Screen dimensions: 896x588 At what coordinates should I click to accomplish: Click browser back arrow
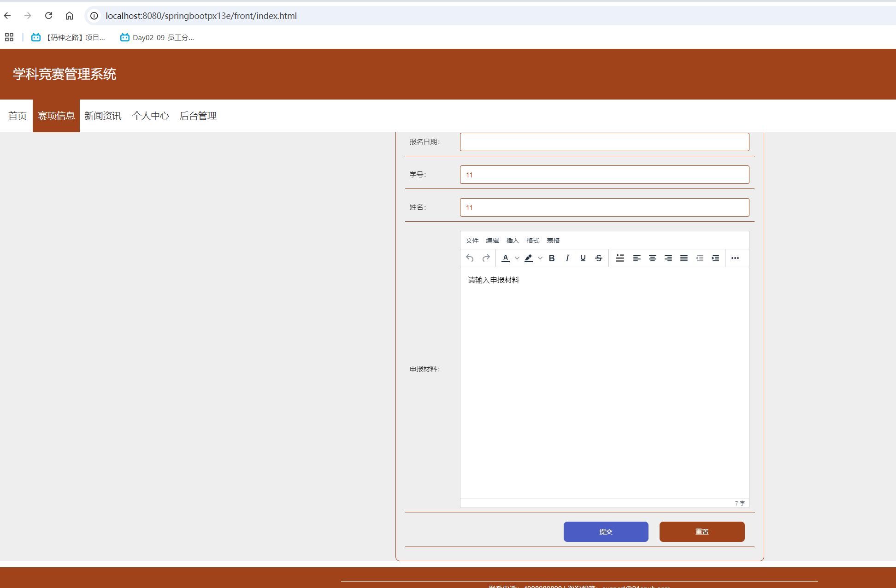point(8,16)
